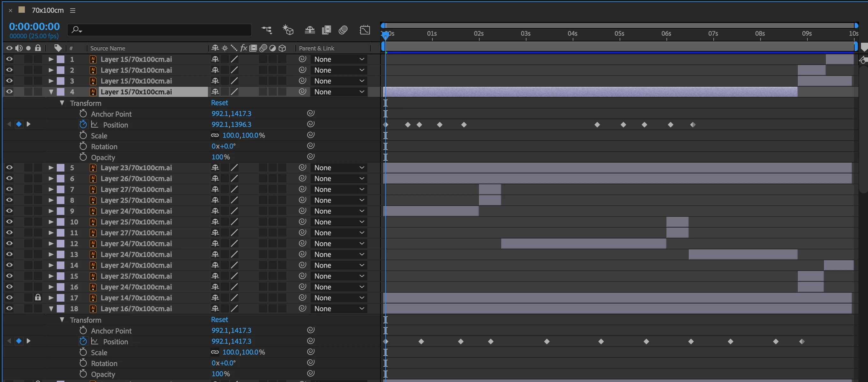868x382 pixels.
Task: Unlock layer 17 Layer 14/70x100cm.ai
Action: (x=38, y=298)
